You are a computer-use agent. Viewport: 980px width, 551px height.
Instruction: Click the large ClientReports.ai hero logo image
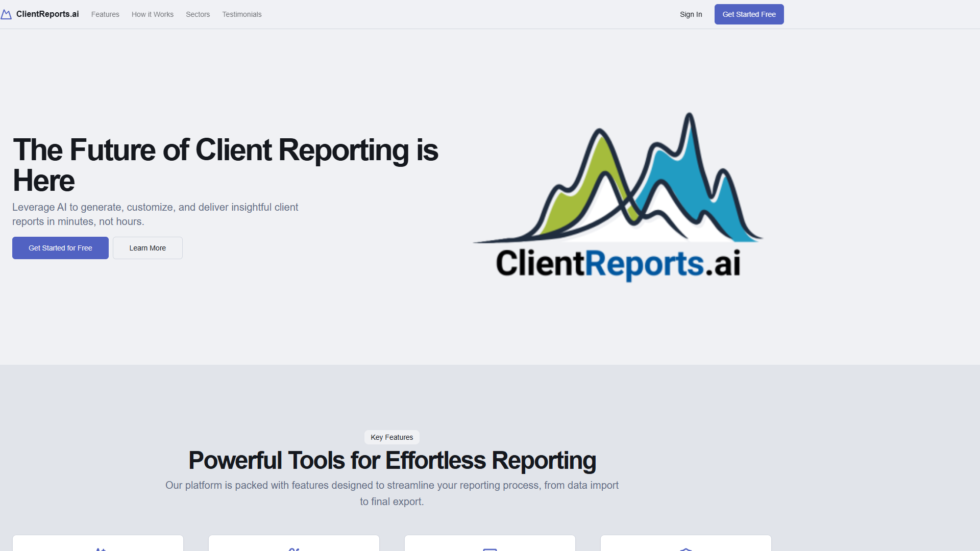coord(618,196)
